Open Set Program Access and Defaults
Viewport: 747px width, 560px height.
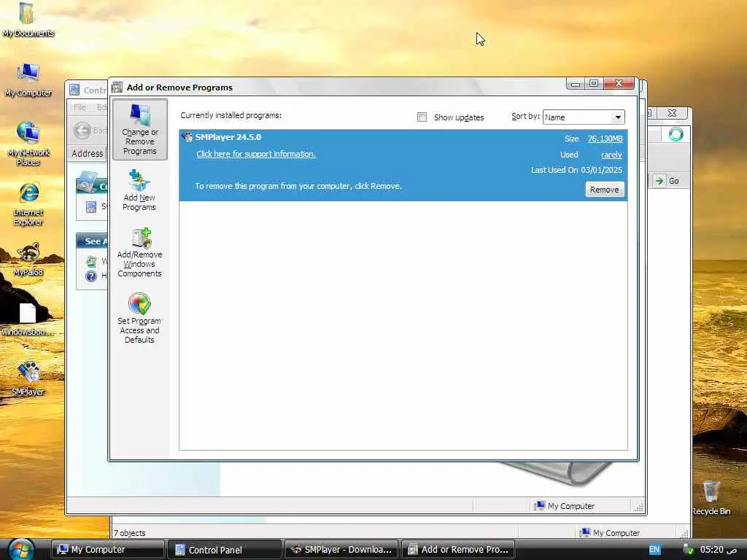(x=139, y=318)
